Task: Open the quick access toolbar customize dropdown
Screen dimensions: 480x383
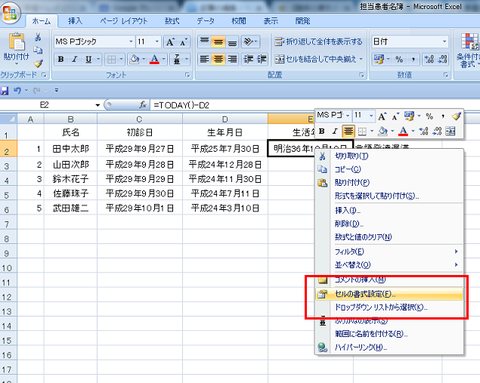Action: coord(56,90)
